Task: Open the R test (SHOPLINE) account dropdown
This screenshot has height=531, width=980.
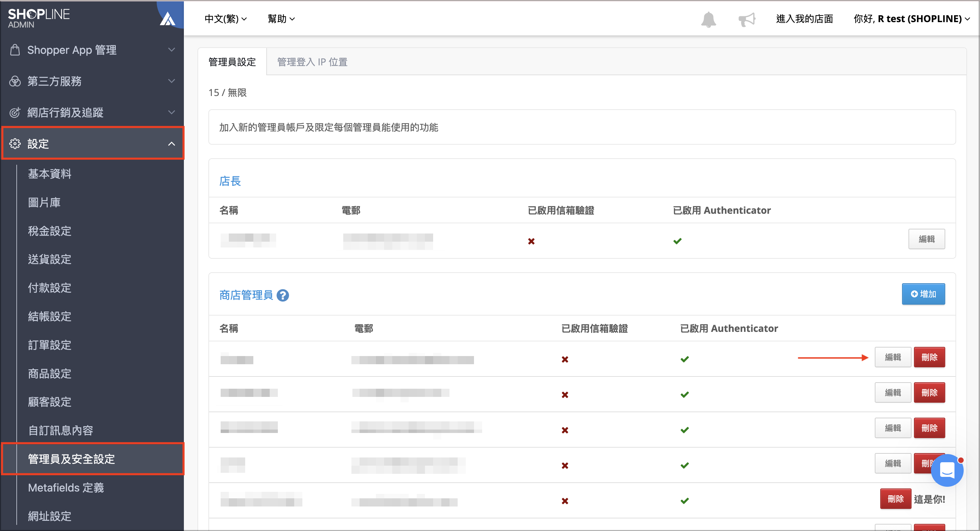Action: 912,19
